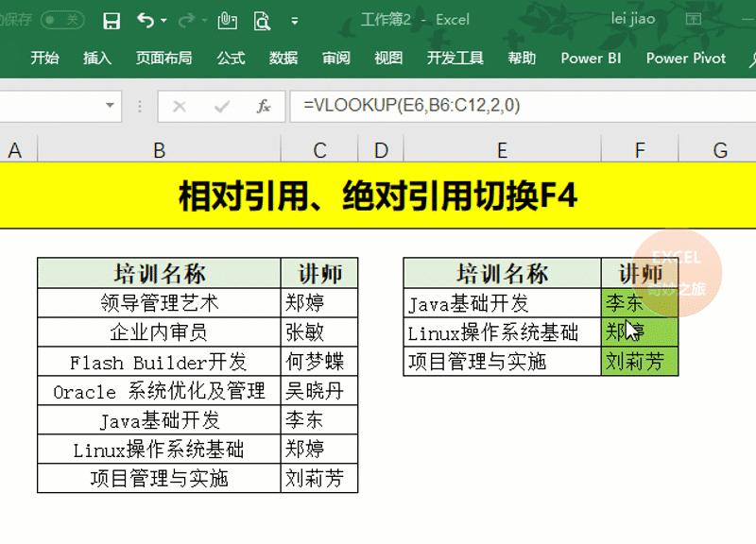The width and height of the screenshot is (756, 544).
Task: Click the Save icon on the Quick Access Toolbar
Action: (112, 19)
